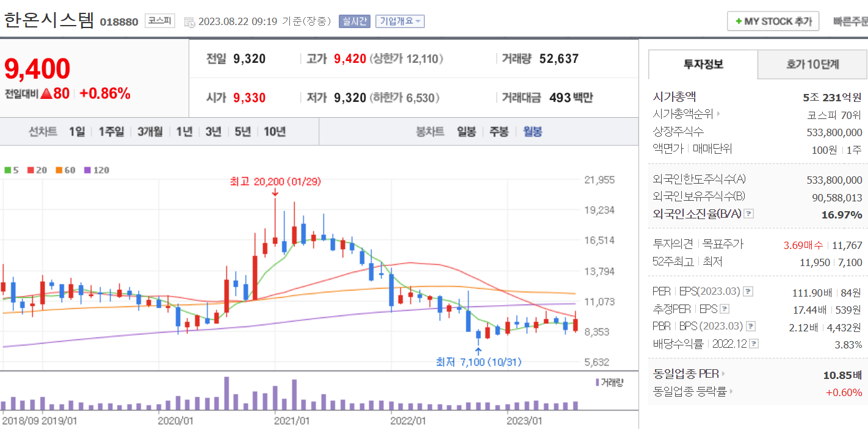Viewport: 868px width, 429px height.
Task: Click the 코스피 market badge
Action: click(x=160, y=21)
